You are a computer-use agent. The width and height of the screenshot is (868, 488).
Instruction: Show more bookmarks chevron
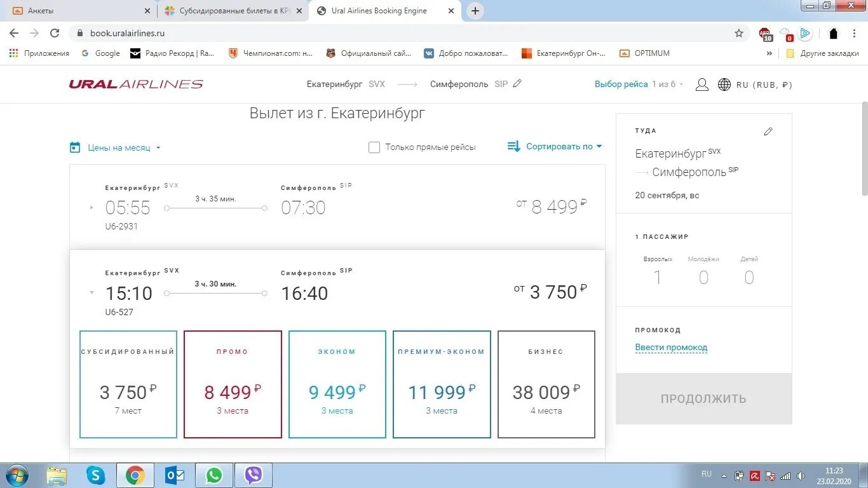click(x=770, y=53)
